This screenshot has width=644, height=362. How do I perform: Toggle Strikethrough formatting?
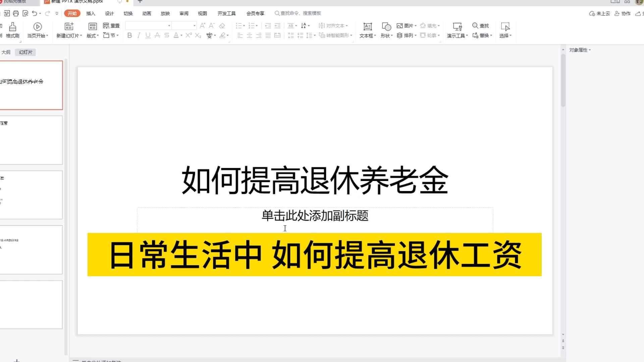tap(167, 36)
